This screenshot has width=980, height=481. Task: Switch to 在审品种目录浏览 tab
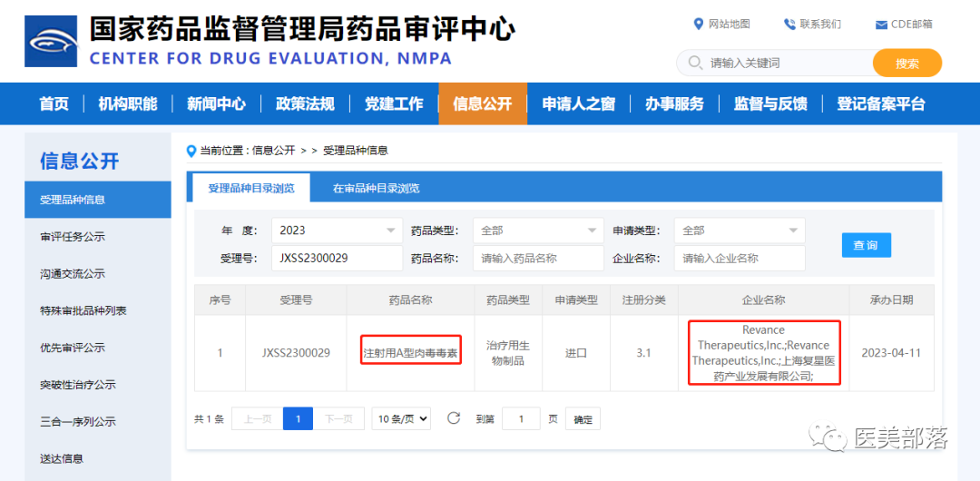pyautogui.click(x=377, y=188)
